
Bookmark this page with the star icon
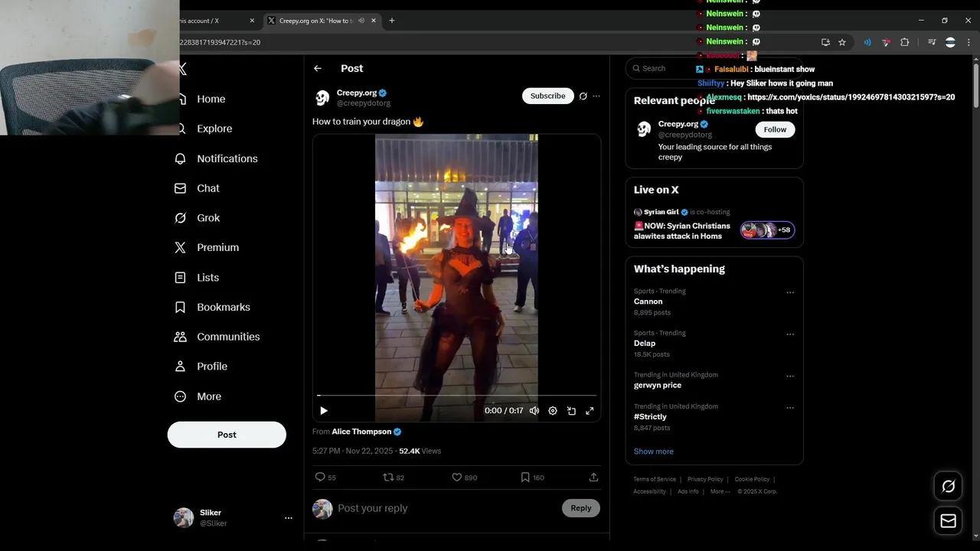842,42
